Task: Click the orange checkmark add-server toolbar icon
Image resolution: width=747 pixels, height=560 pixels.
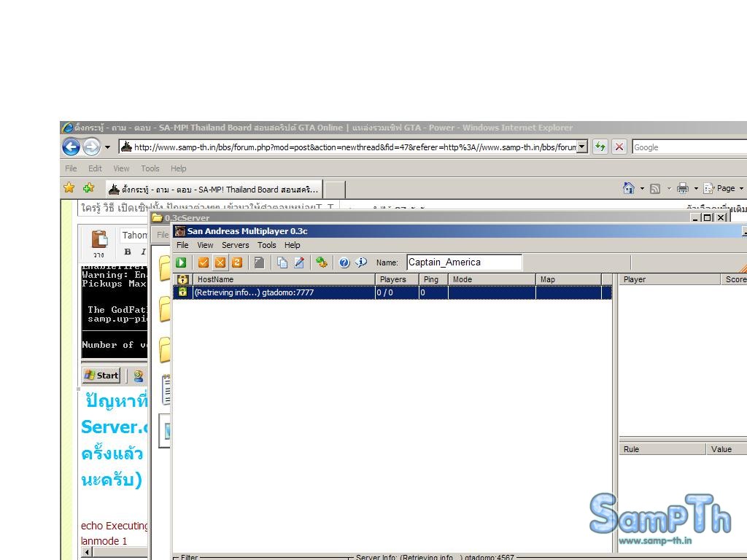Action: pos(204,262)
